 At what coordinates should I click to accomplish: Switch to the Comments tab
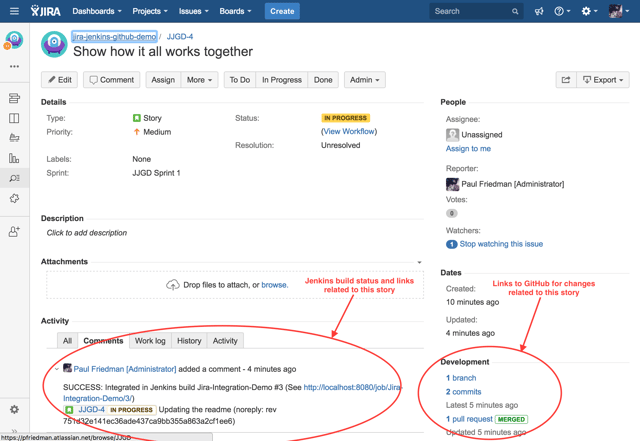coord(103,341)
